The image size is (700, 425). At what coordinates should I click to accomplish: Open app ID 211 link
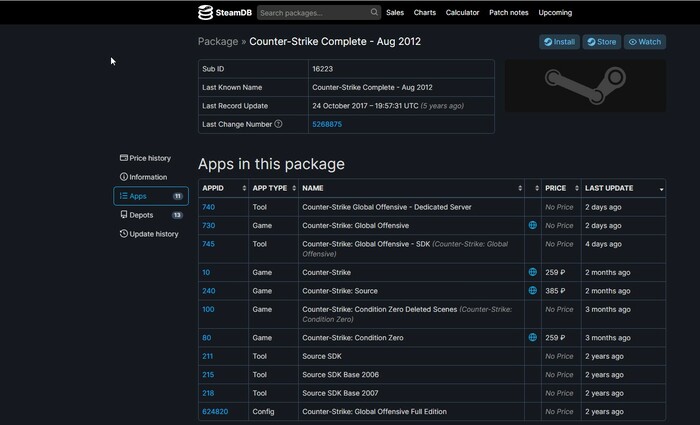[207, 356]
